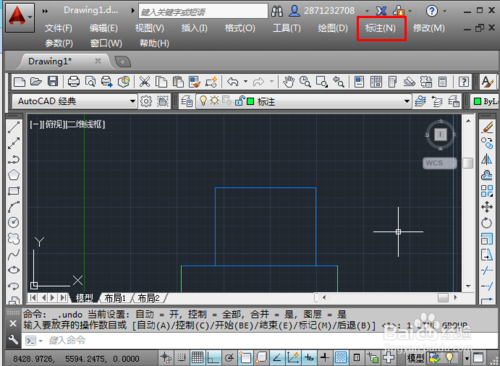
Task: Select the Circle drawing tool
Action: click(14, 222)
